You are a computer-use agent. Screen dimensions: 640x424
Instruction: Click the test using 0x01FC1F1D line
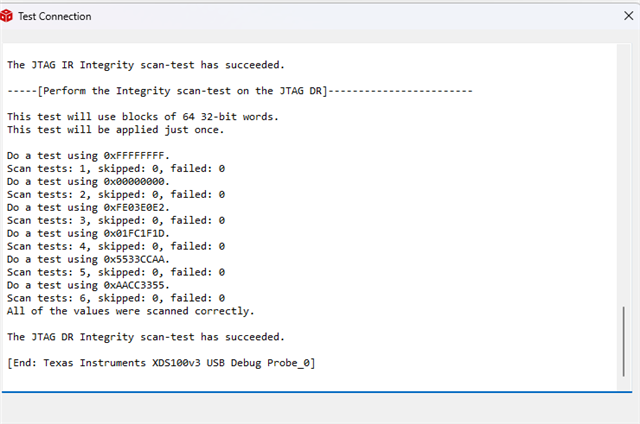coord(89,233)
